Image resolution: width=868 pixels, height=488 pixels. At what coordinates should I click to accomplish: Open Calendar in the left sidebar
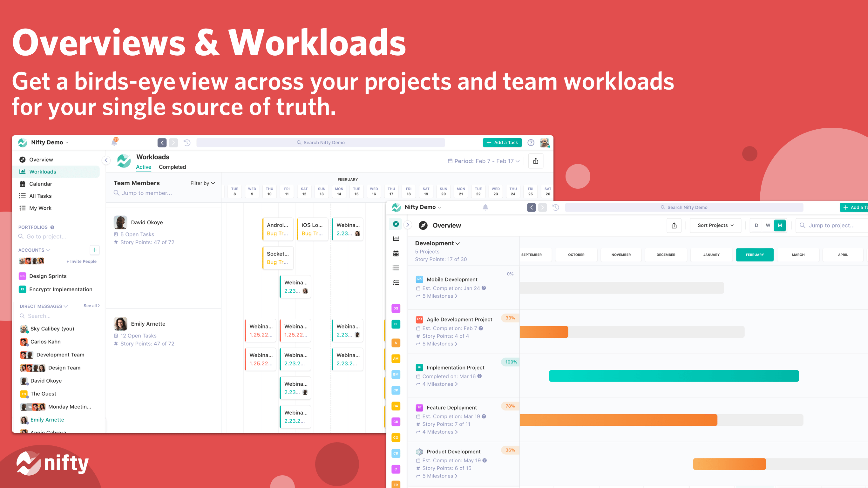click(40, 184)
